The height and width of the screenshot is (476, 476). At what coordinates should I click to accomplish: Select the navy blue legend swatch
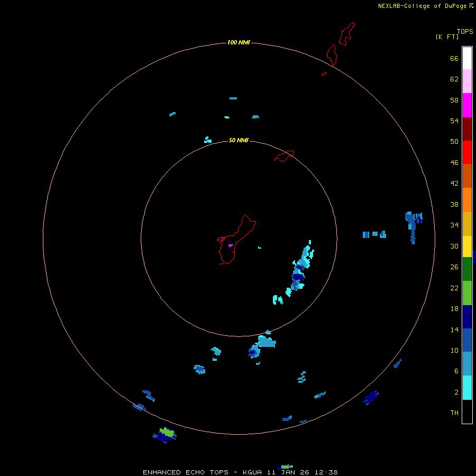point(467,317)
